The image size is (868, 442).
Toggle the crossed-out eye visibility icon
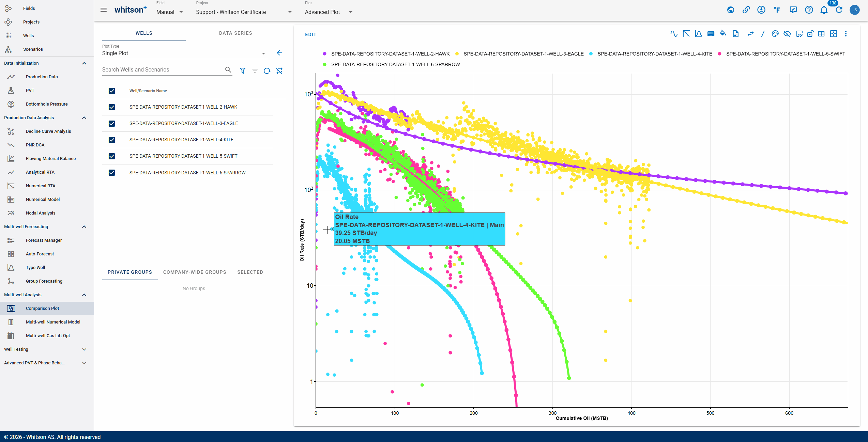click(787, 34)
